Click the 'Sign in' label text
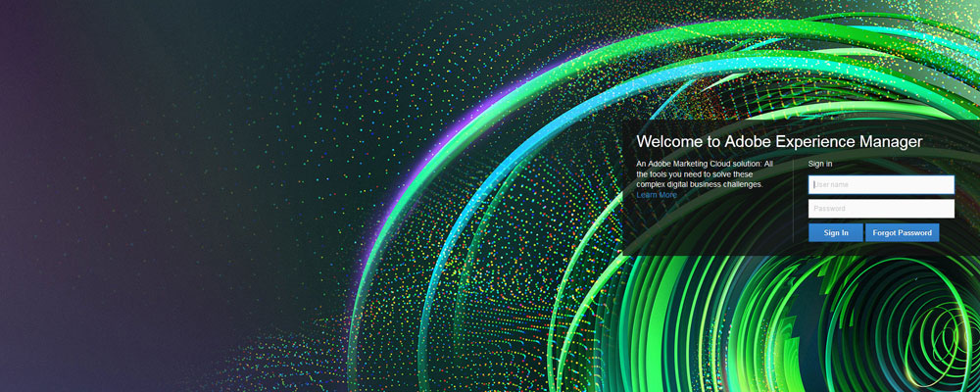 tap(820, 164)
